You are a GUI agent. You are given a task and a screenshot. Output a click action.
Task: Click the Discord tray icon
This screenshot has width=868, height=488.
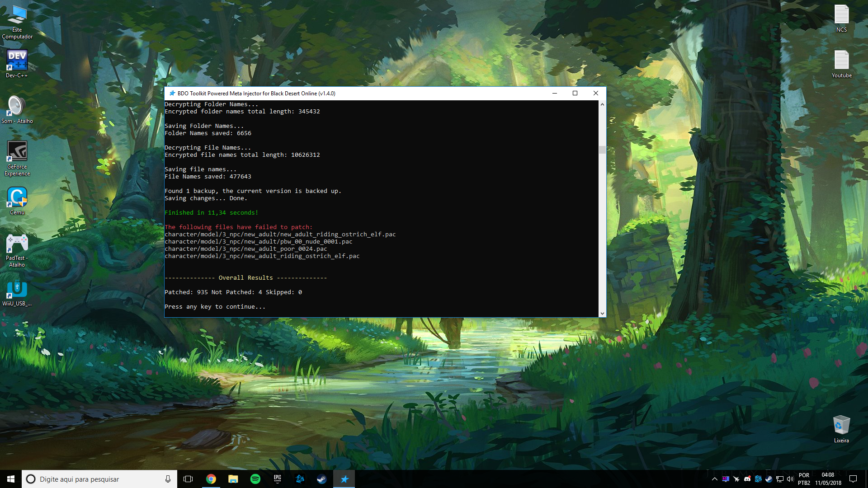tap(747, 479)
